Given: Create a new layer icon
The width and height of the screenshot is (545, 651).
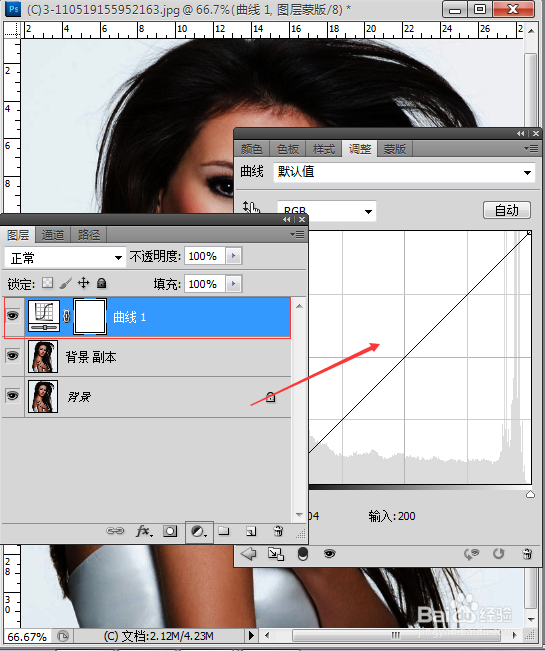Looking at the screenshot, I should 251,531.
